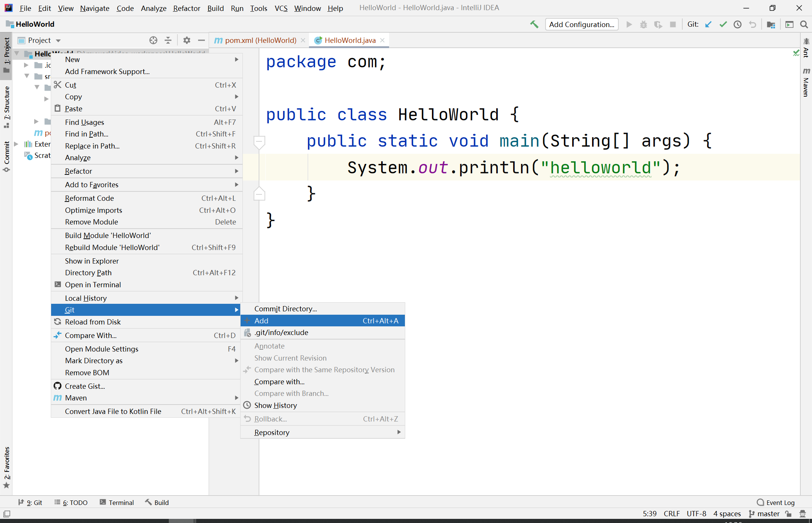Open the Project panel gear settings icon

pyautogui.click(x=187, y=40)
